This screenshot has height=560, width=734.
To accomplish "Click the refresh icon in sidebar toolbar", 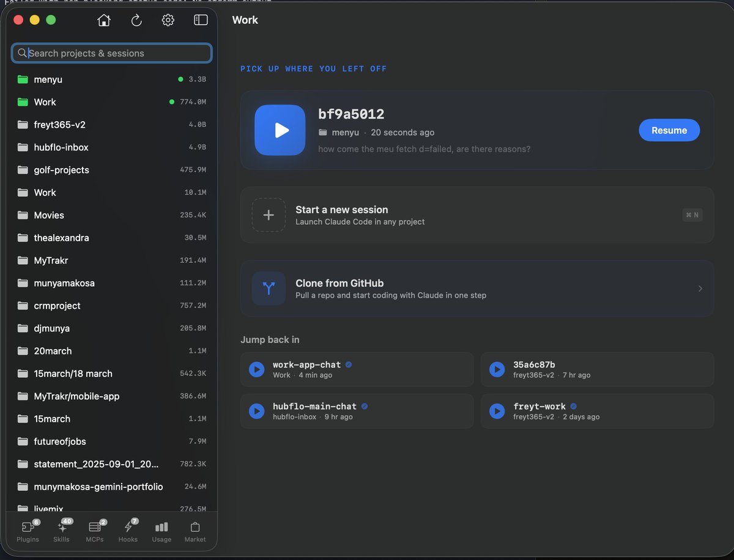I will coord(136,20).
